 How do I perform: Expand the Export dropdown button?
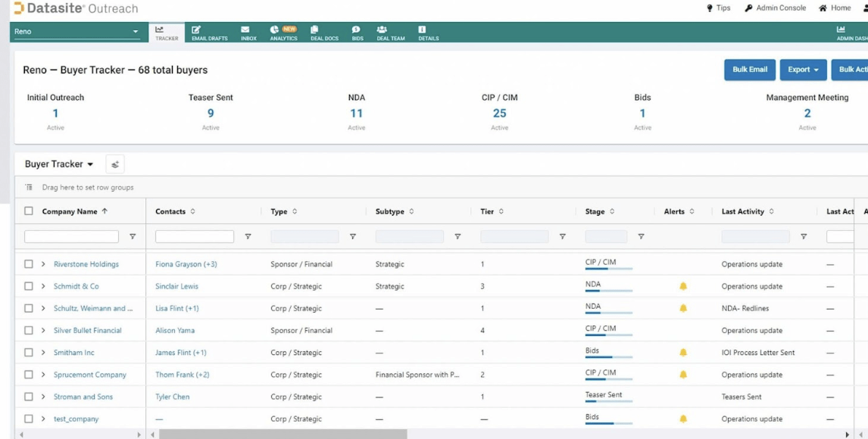(803, 70)
